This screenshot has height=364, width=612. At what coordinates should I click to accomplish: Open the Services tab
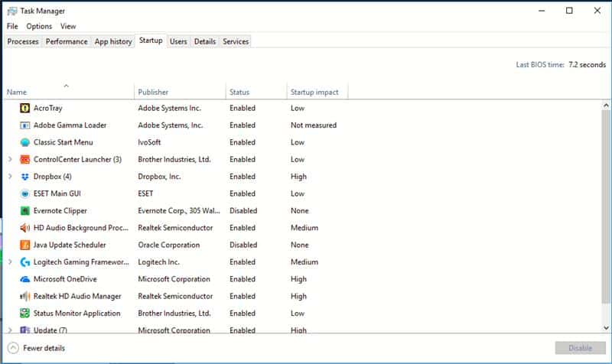click(x=236, y=41)
